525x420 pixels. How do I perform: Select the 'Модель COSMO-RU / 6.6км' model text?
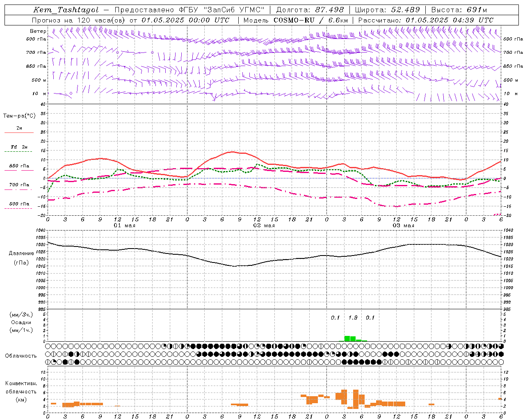pyautogui.click(x=295, y=20)
